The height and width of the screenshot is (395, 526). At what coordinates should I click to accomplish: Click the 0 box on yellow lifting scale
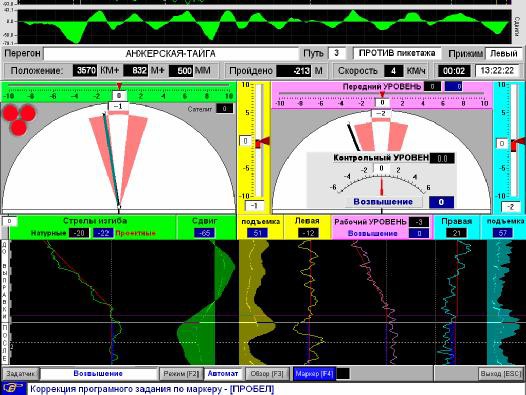pos(246,141)
